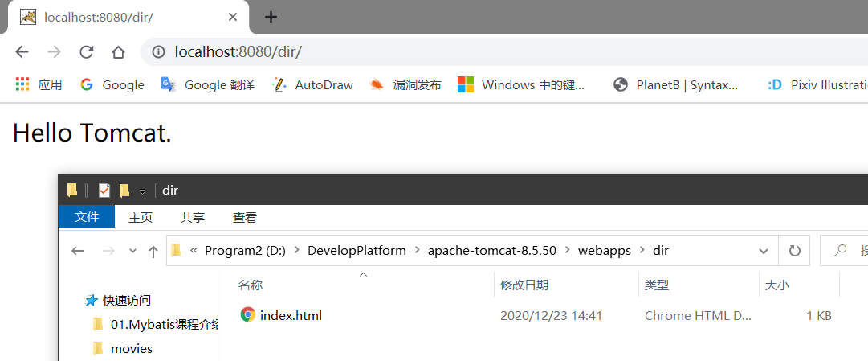868x361 pixels.
Task: Click the properties checkmark icon in Explorer title bar
Action: tap(104, 191)
